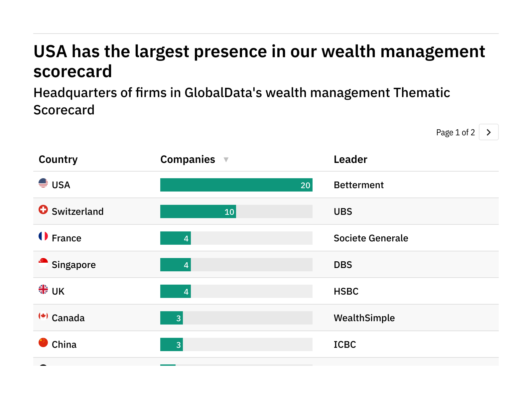The height and width of the screenshot is (399, 532).
Task: Click the Canada flag icon
Action: (x=43, y=316)
